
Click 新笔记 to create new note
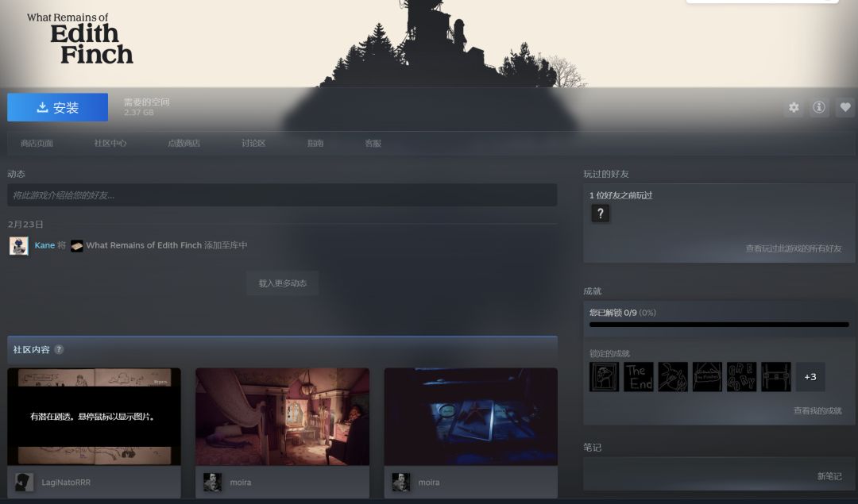pos(829,476)
